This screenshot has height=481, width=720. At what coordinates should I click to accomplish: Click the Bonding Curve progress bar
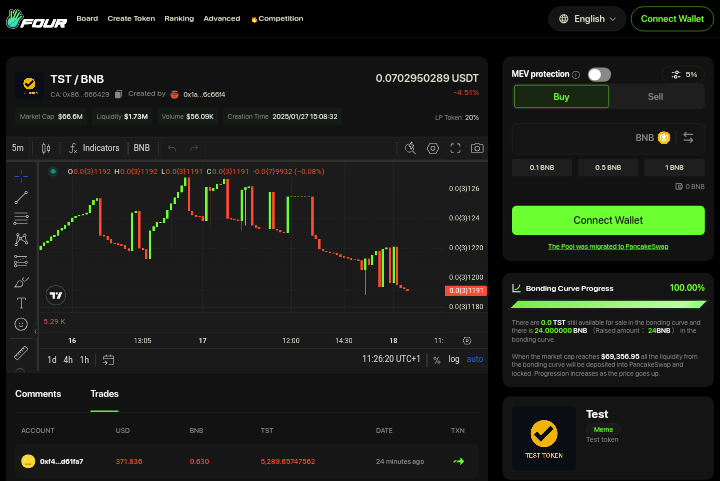[x=608, y=304]
